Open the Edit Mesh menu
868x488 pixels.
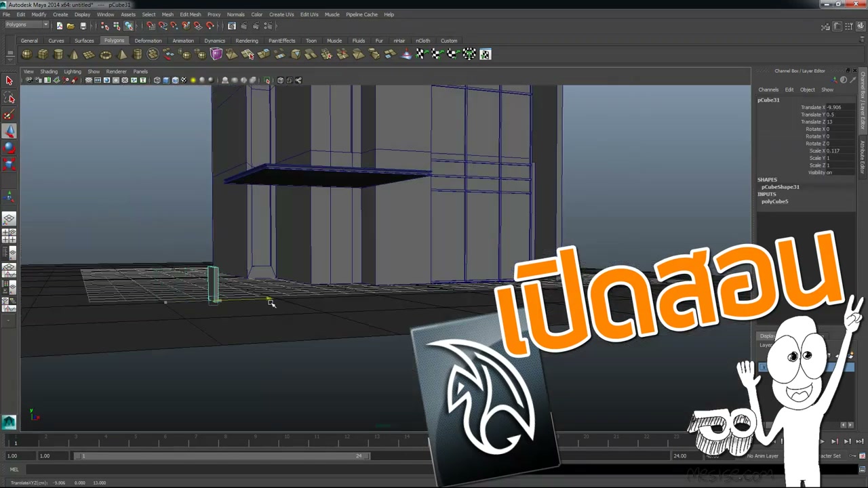pos(191,14)
